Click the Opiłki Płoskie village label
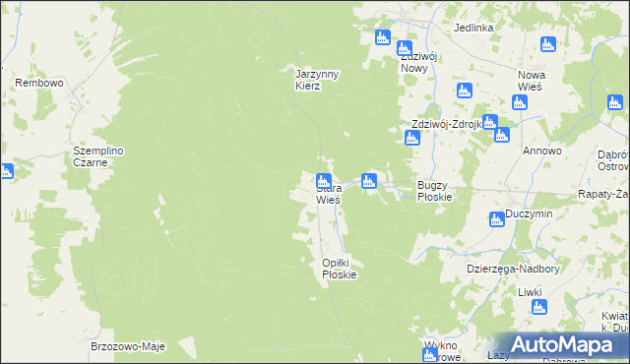 click(339, 269)
